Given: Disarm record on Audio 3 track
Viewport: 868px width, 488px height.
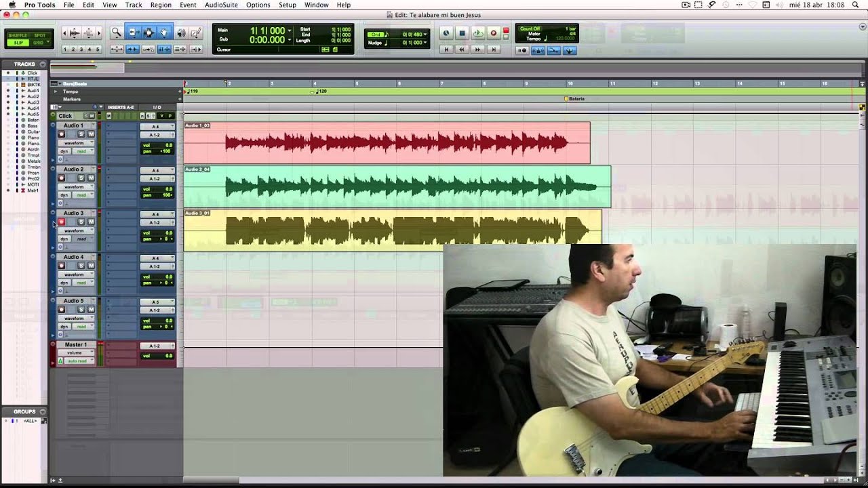Looking at the screenshot, I should point(61,222).
